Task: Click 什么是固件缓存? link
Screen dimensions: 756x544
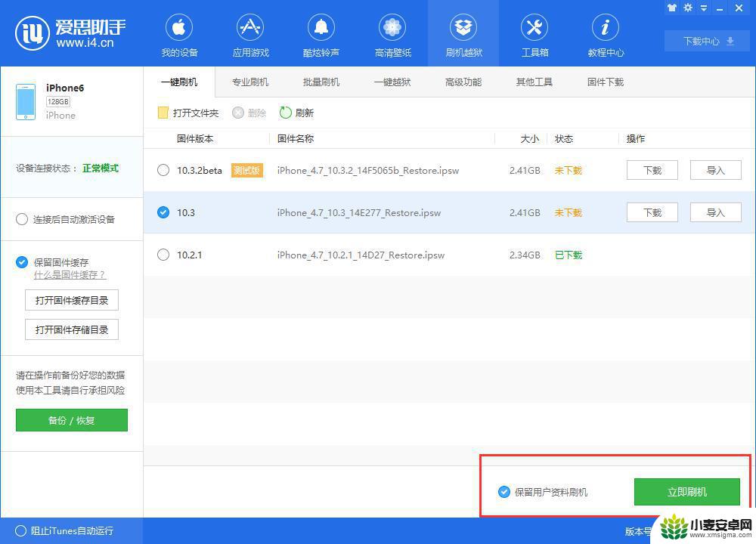Action: pyautogui.click(x=70, y=275)
